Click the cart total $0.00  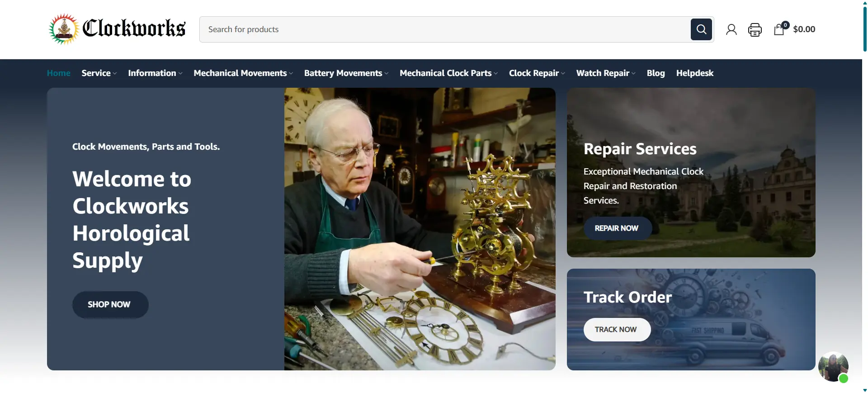[x=804, y=29]
